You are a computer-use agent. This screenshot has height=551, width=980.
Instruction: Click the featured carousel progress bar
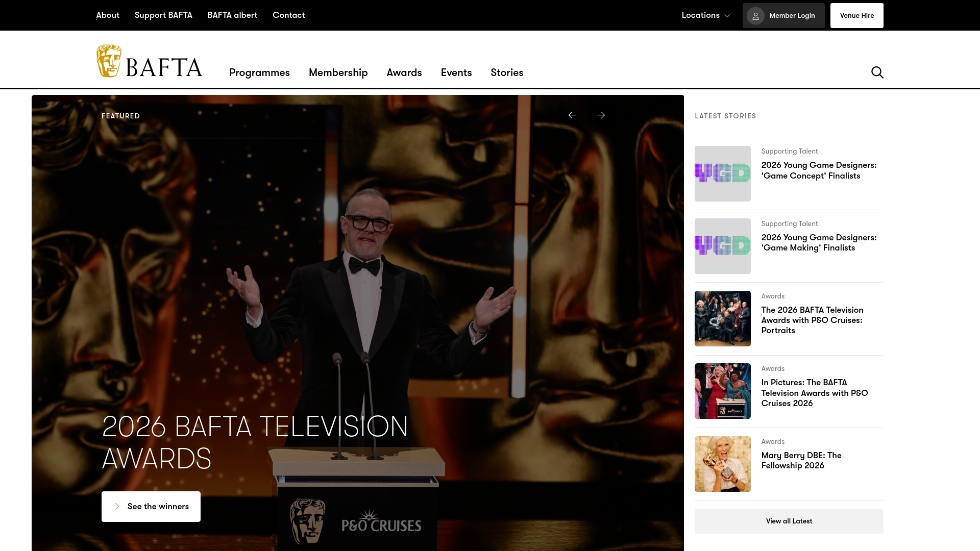[357, 138]
